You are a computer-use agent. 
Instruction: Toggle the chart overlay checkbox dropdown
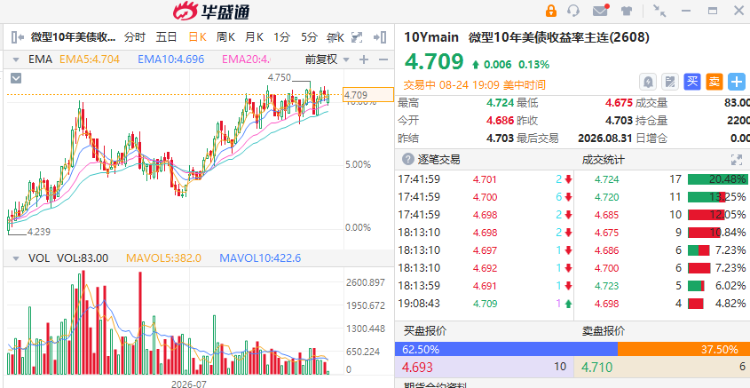click(x=16, y=78)
